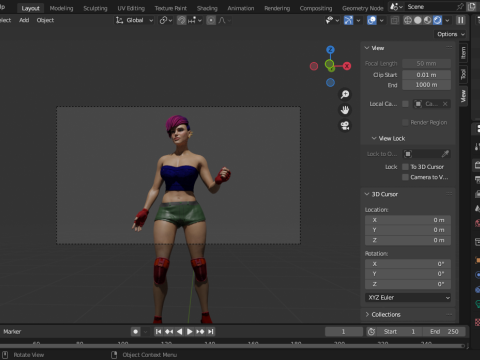Click the negative X axis gizmo ball
Screen dimensions: 480x360
(314, 66)
